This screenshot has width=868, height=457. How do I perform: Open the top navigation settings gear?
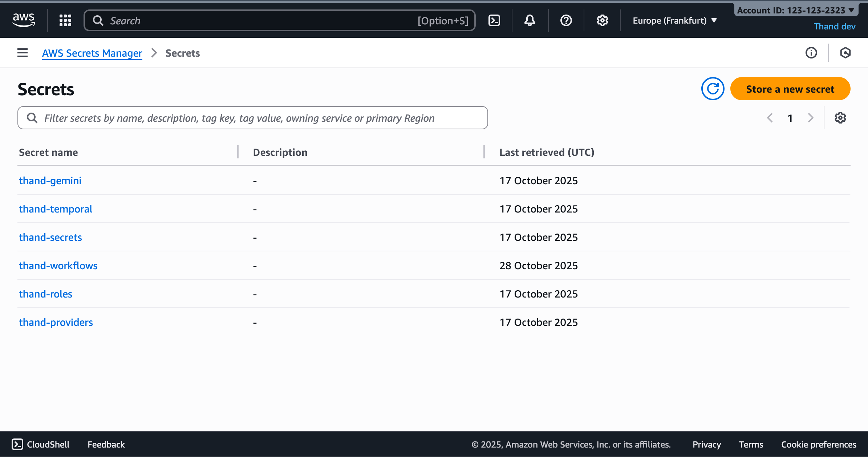coord(602,20)
